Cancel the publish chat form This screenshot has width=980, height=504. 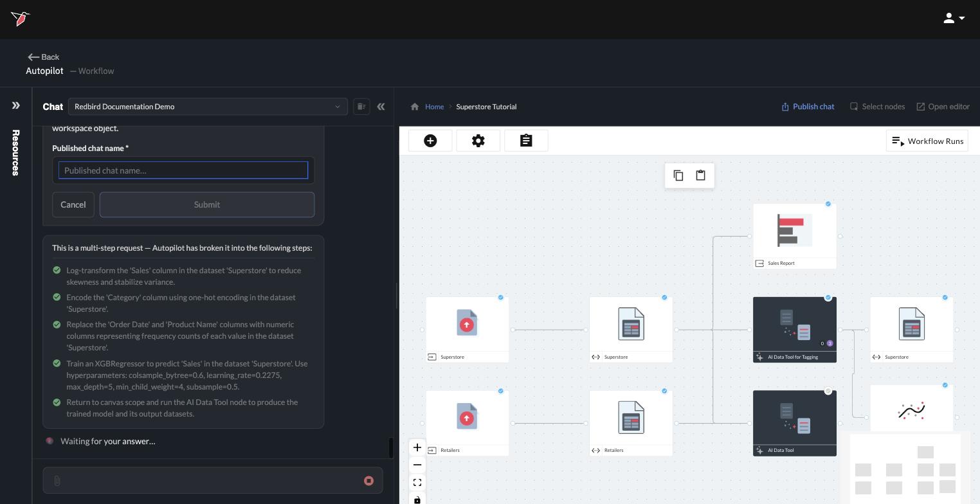coord(73,204)
